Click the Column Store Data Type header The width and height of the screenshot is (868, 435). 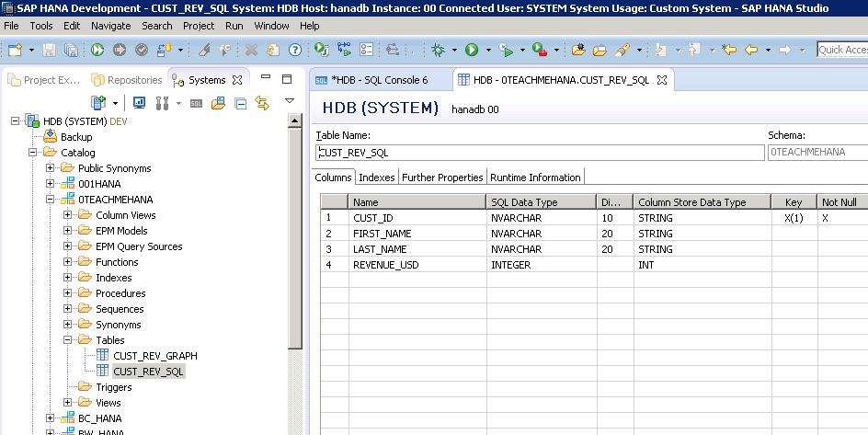(x=702, y=202)
